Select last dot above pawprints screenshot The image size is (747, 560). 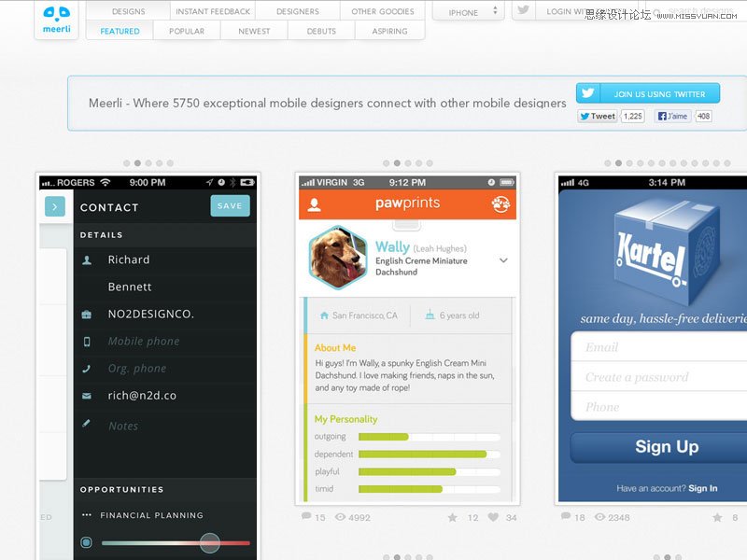point(430,163)
